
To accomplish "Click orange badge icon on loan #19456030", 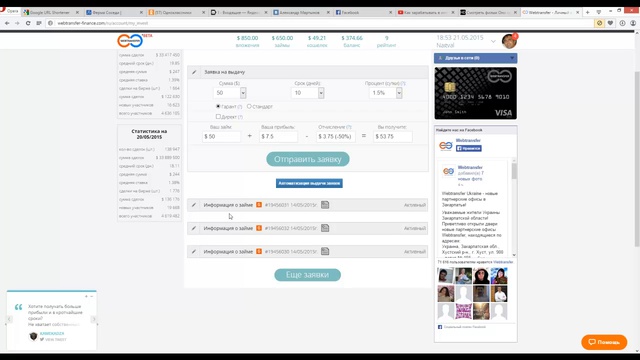I will point(259,251).
